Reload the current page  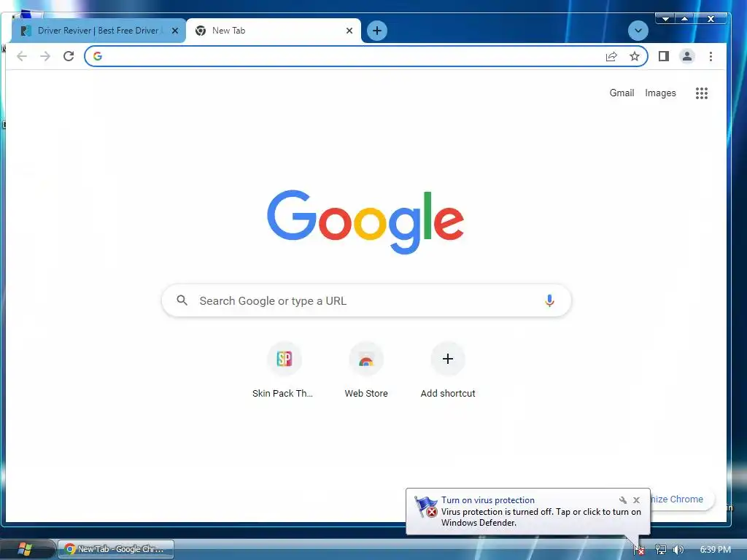pos(69,56)
